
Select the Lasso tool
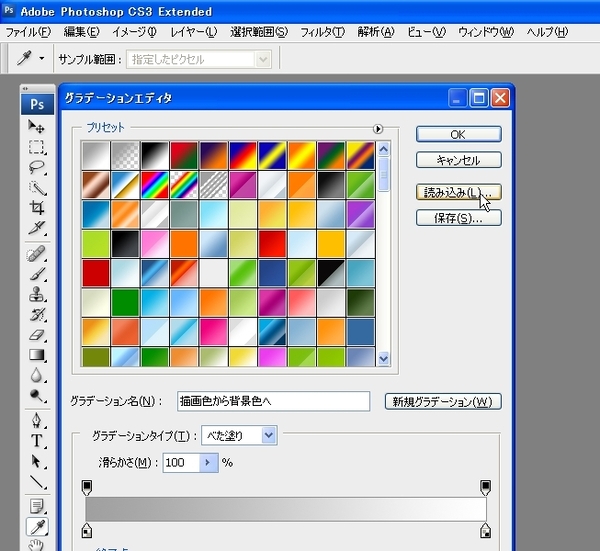click(x=37, y=167)
